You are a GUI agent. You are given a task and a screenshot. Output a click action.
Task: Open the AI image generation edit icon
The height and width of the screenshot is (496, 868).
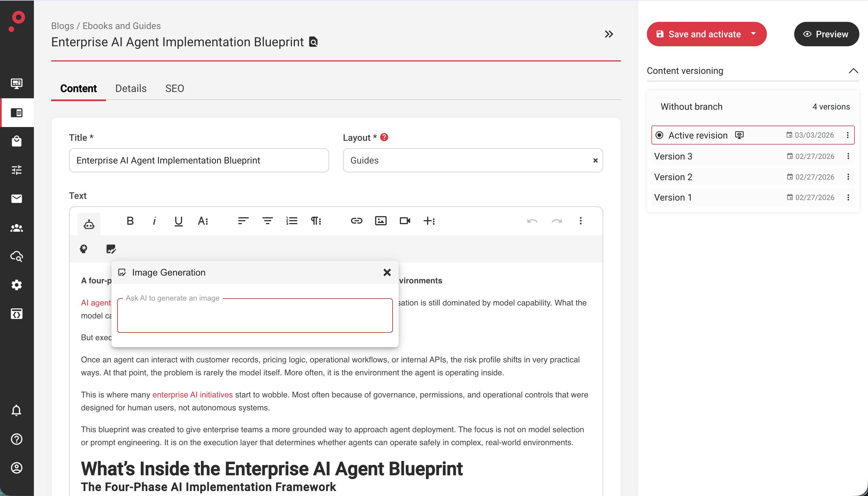point(111,249)
